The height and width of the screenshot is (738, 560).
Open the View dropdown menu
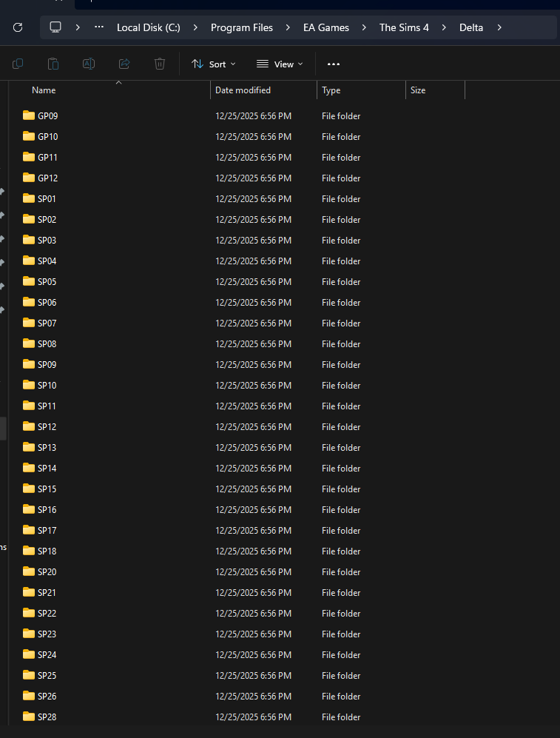pyautogui.click(x=280, y=64)
